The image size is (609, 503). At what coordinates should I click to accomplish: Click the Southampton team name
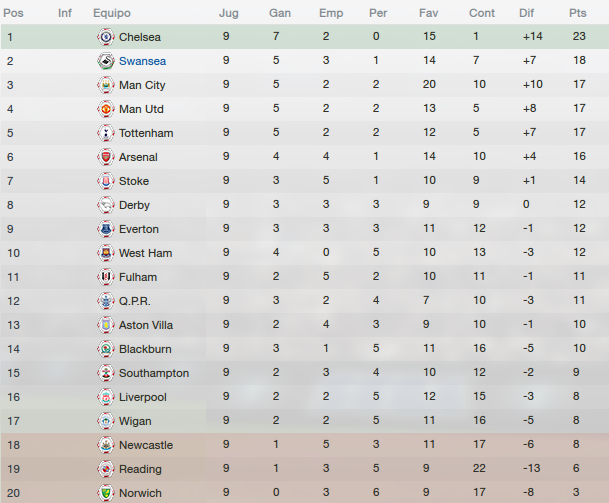(154, 373)
